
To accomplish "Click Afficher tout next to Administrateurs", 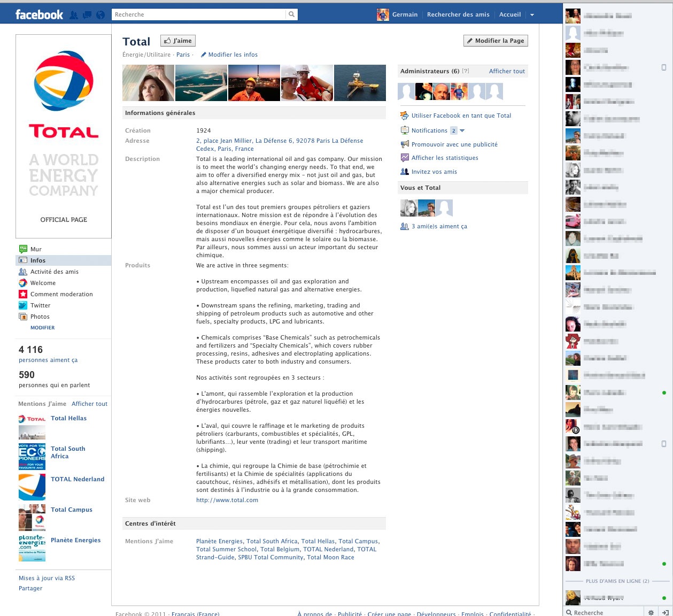I will pyautogui.click(x=507, y=71).
